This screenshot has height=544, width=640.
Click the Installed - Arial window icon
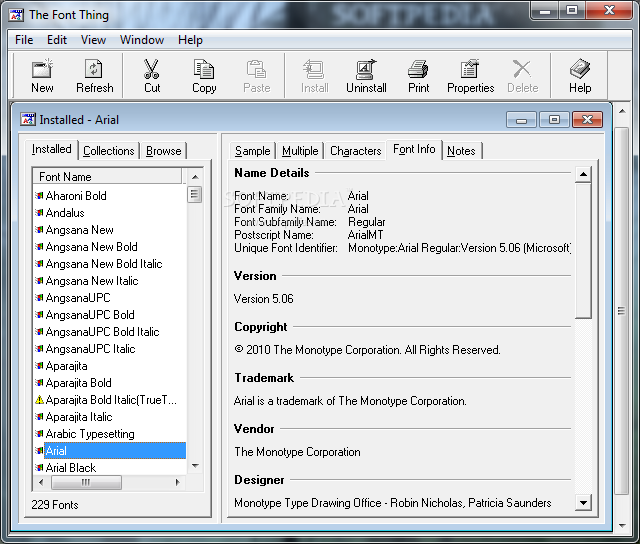pos(28,120)
